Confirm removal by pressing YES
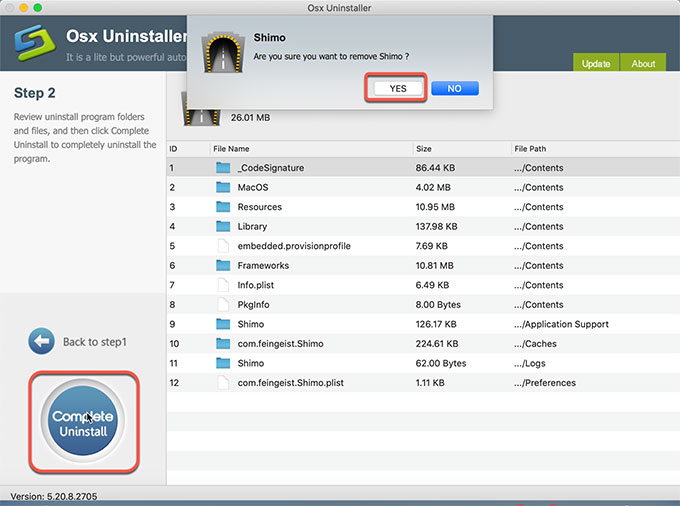 point(397,88)
